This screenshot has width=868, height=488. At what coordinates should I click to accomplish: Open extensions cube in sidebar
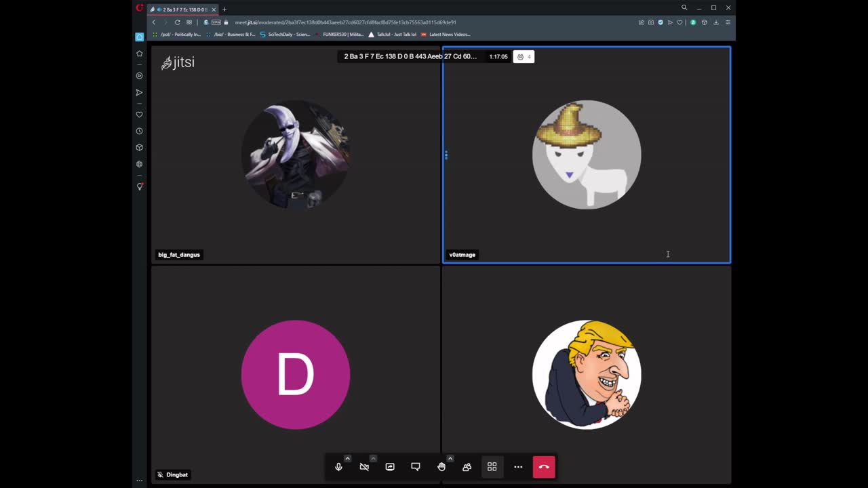[140, 147]
